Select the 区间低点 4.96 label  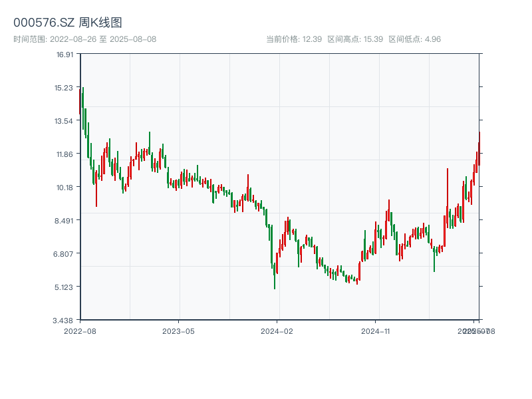click(x=414, y=39)
